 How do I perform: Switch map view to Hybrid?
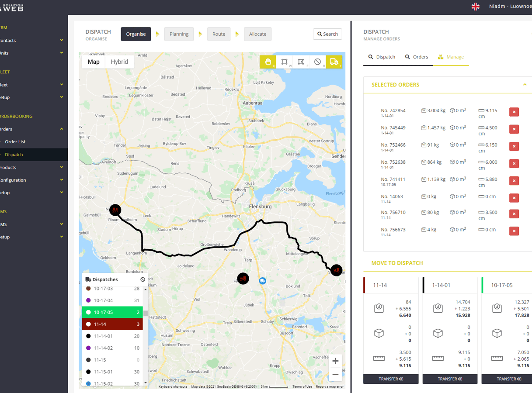click(119, 62)
